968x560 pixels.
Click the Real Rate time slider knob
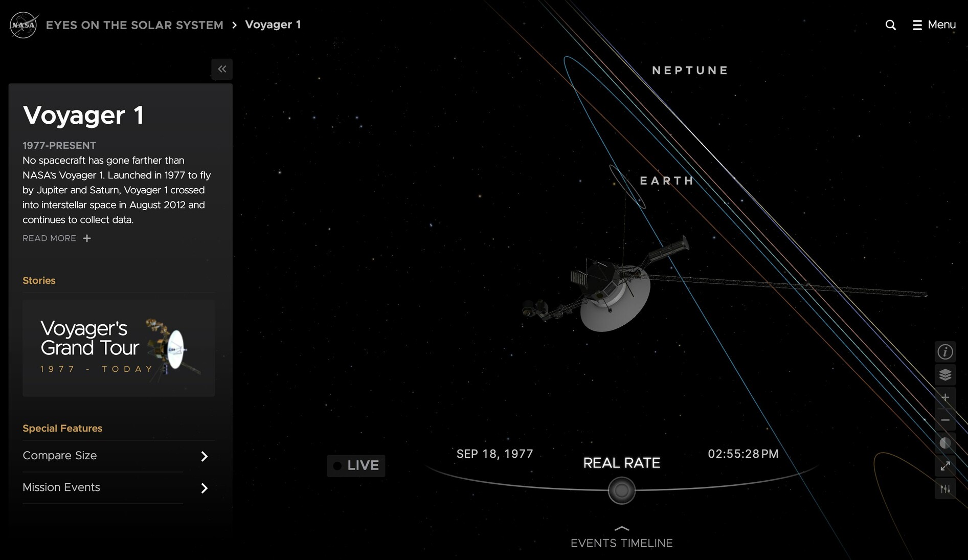click(x=621, y=490)
